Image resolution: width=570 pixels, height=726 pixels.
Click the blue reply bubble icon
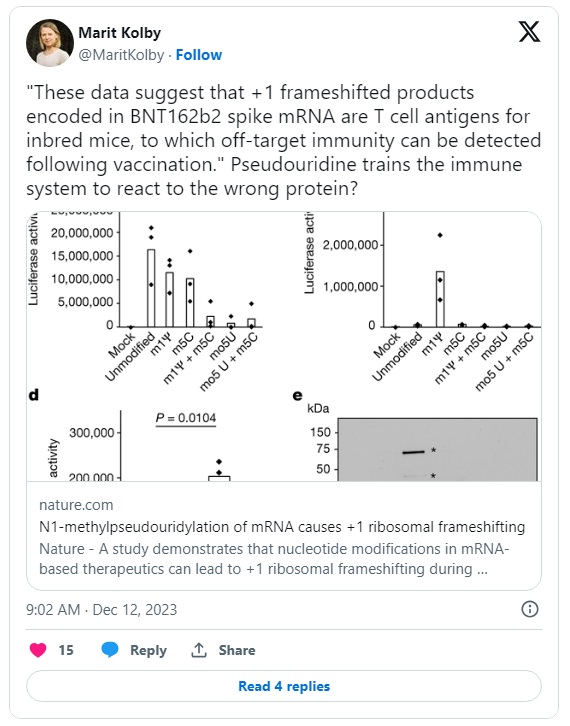[110, 650]
